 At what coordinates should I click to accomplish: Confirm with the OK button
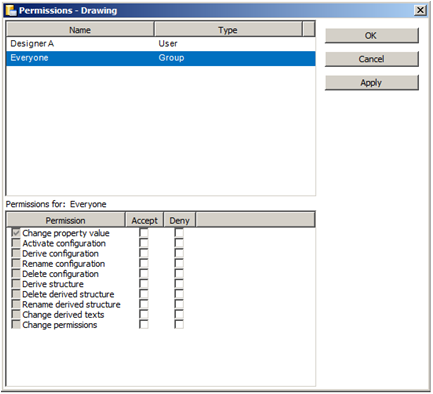pyautogui.click(x=371, y=36)
